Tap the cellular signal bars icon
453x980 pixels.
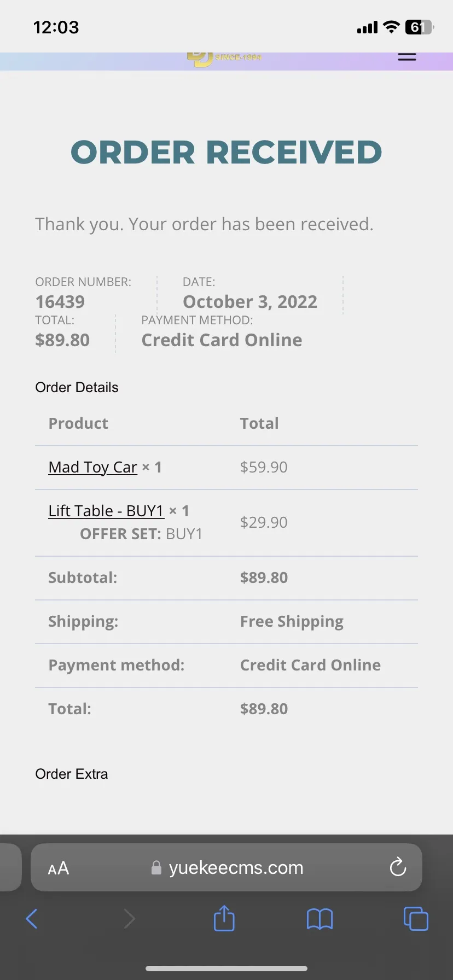tap(367, 27)
